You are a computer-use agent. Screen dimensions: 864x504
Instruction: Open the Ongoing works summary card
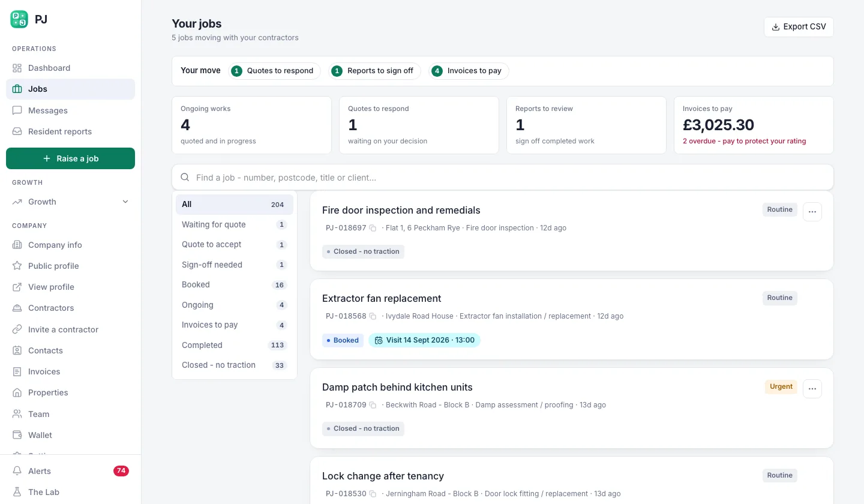click(x=251, y=125)
